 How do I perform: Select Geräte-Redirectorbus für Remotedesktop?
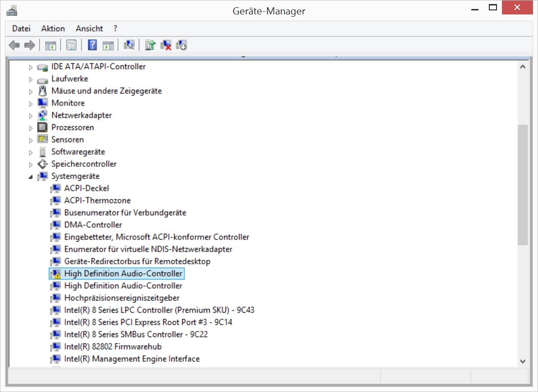pos(137,261)
